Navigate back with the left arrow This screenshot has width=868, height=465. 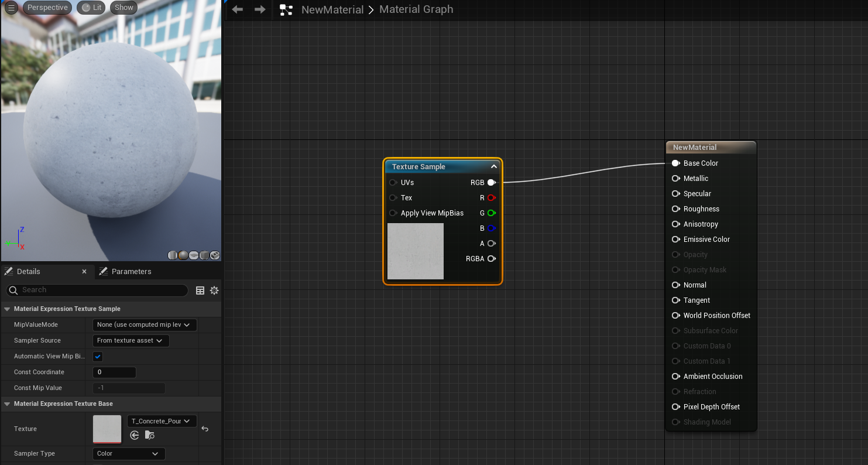tap(237, 9)
